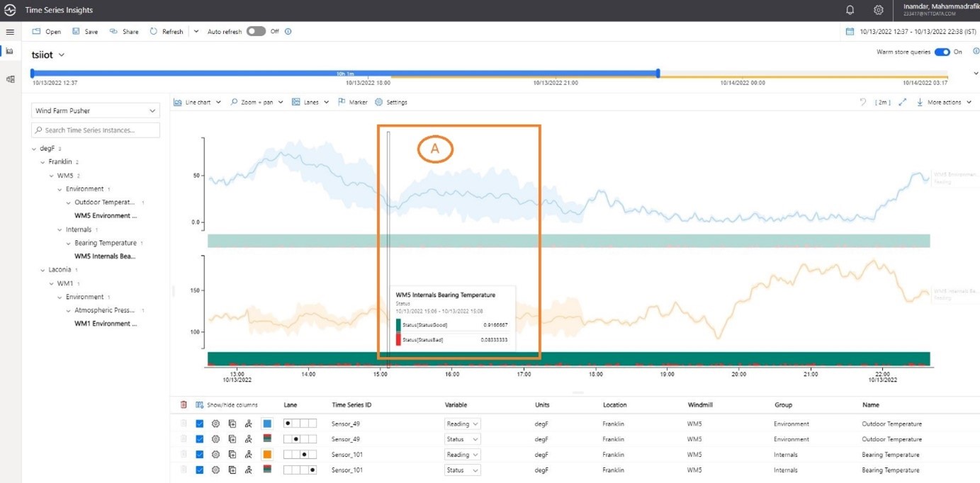Click the right handle of the time range slider
The height and width of the screenshot is (483, 980).
click(658, 73)
